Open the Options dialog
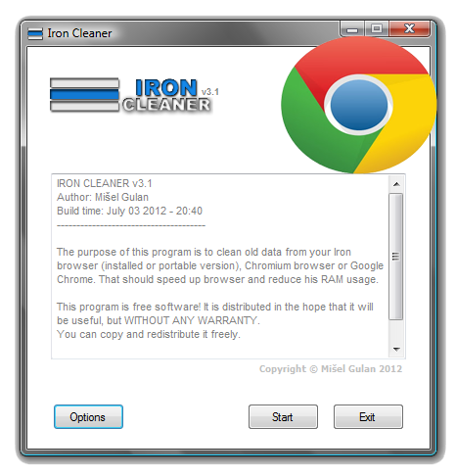This screenshot has width=456, height=476. (88, 416)
